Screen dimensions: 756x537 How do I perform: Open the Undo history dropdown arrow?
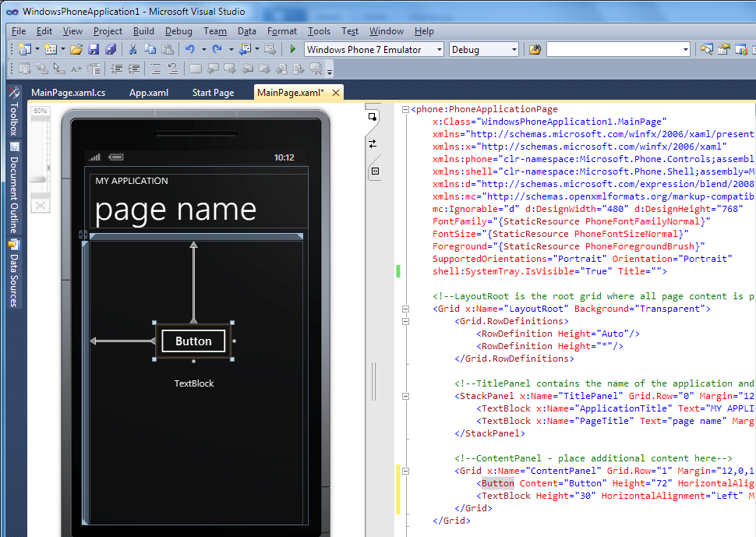click(203, 49)
